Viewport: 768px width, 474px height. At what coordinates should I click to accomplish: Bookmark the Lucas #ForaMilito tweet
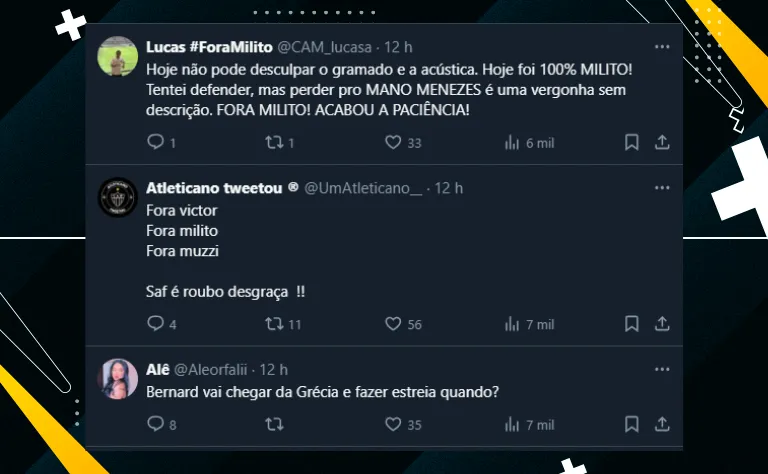tap(632, 142)
